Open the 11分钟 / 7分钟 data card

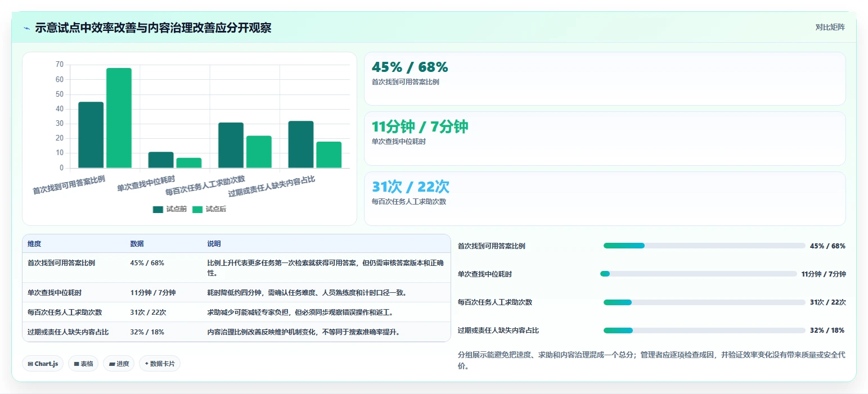pos(605,138)
